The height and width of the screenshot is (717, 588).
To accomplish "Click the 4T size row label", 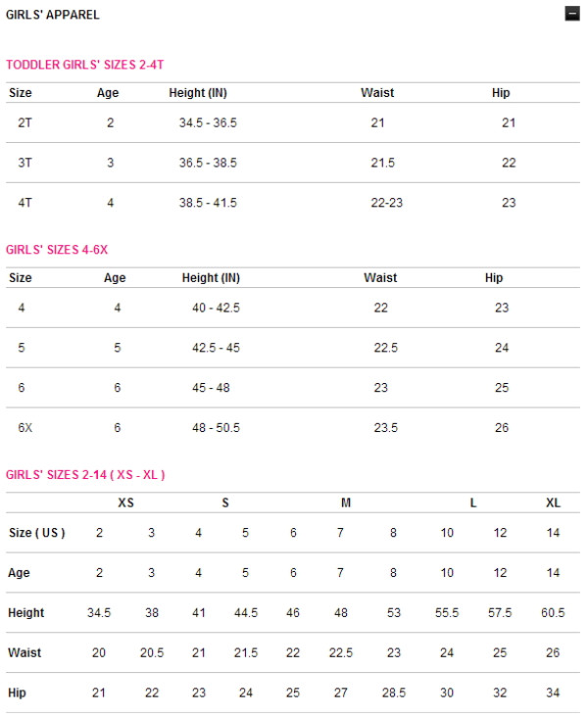I will [24, 203].
